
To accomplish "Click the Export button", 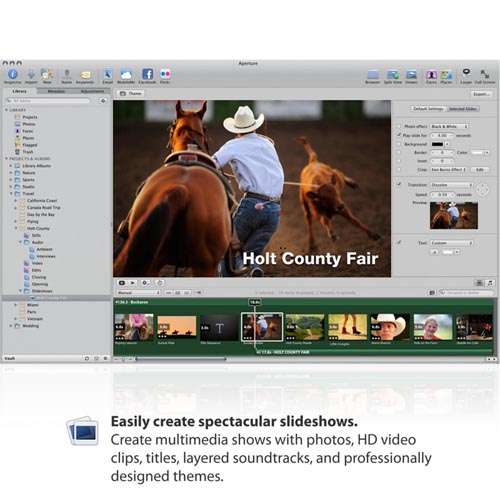I will (481, 94).
